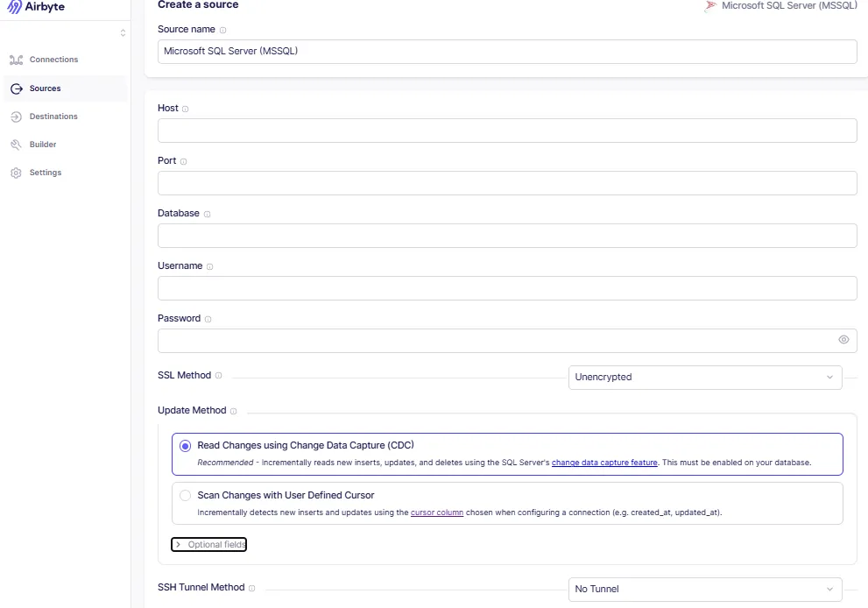Open the workspace switcher chevrons in sidebar
Screen dimensions: 868x608
pyautogui.click(x=123, y=33)
